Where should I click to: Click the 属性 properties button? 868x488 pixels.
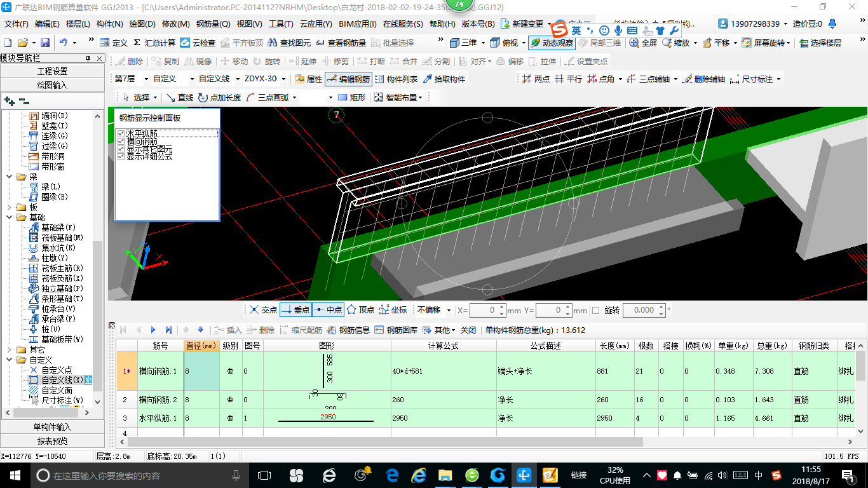[309, 79]
